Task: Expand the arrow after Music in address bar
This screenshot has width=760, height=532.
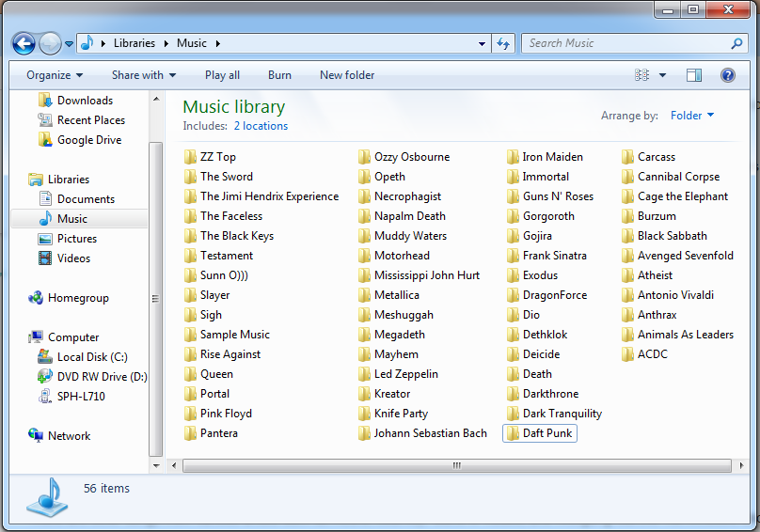Action: (218, 43)
